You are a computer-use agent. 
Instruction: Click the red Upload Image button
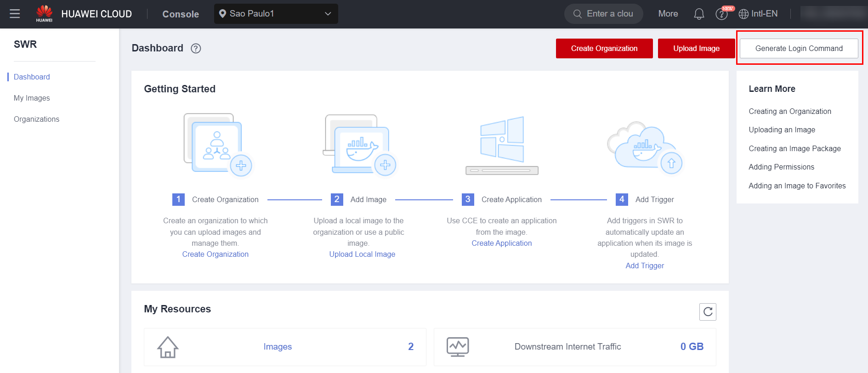696,48
